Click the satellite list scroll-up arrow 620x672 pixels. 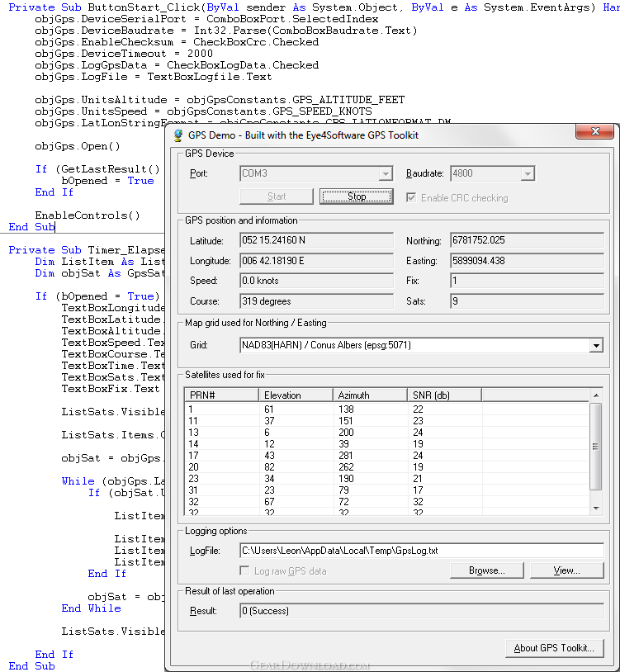pos(596,395)
